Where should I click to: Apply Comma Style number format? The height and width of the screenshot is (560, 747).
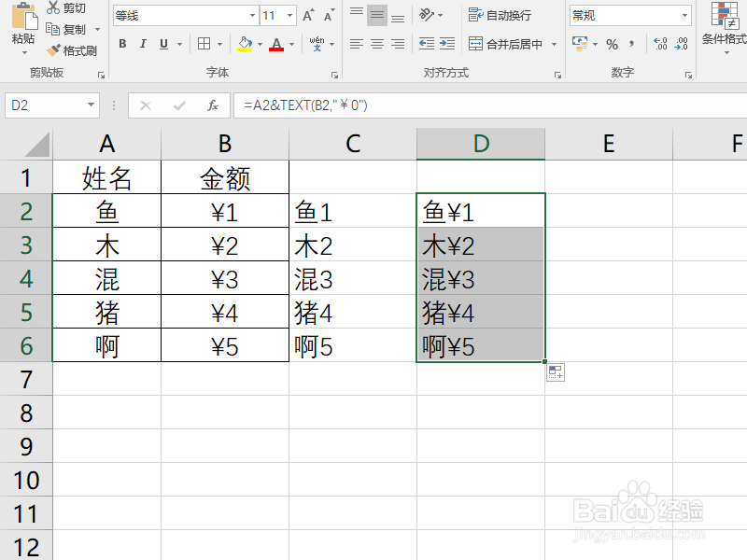632,44
